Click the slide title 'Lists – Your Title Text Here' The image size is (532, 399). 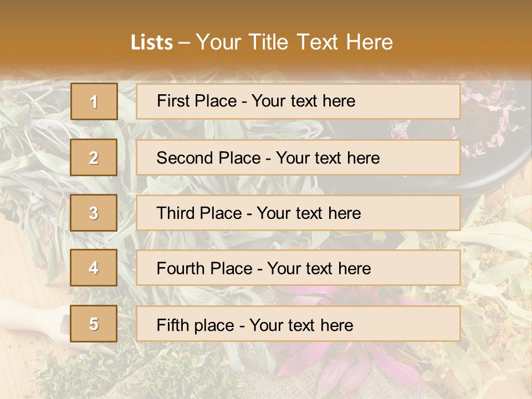(x=262, y=42)
